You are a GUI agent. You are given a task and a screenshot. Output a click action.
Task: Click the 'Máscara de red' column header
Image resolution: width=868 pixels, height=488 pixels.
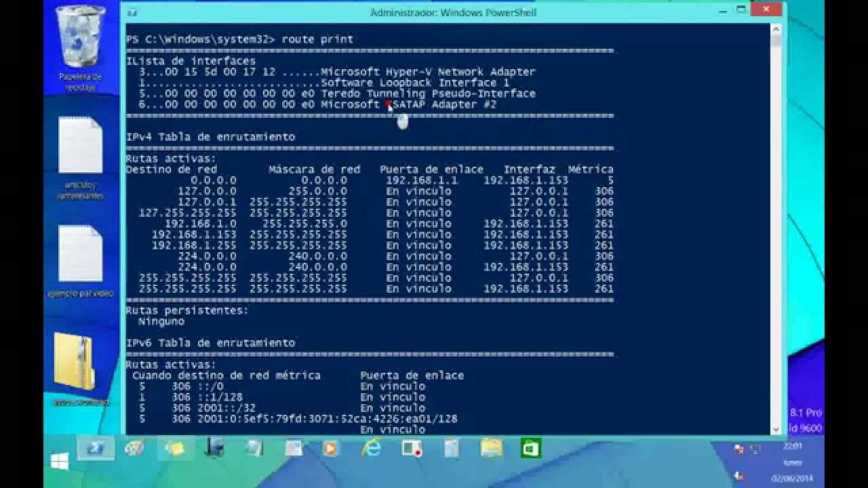point(314,169)
